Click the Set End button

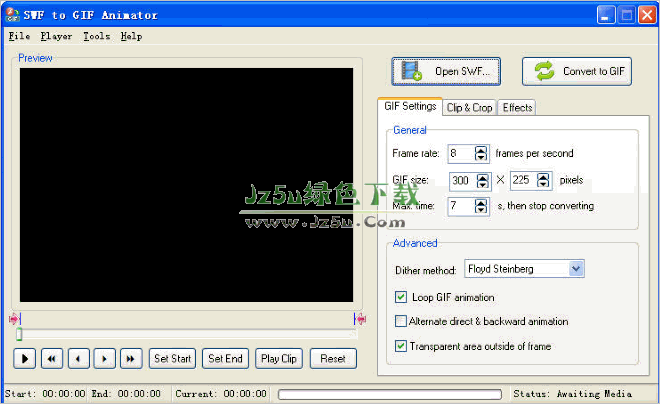[225, 359]
